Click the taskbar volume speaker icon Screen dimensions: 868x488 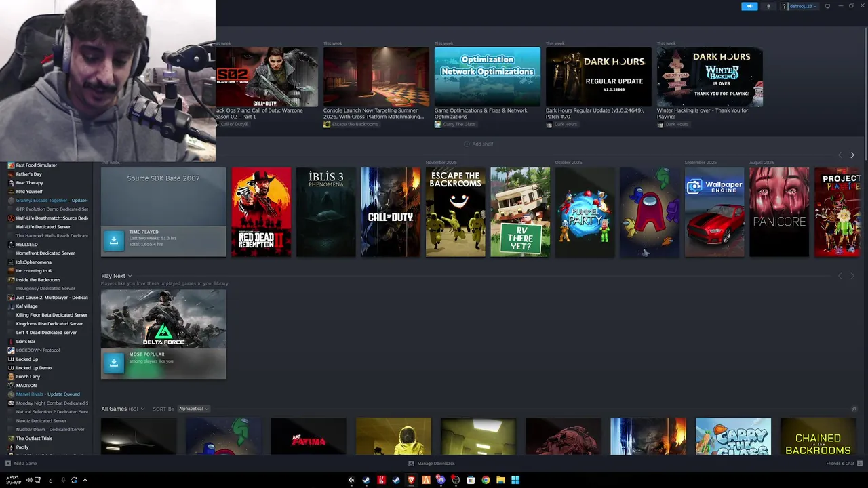pyautogui.click(x=29, y=480)
